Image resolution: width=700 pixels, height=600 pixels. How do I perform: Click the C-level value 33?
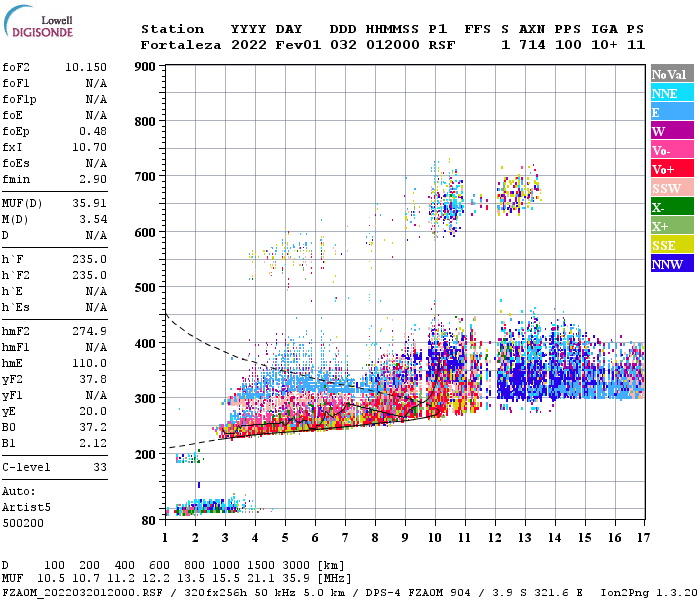click(100, 467)
